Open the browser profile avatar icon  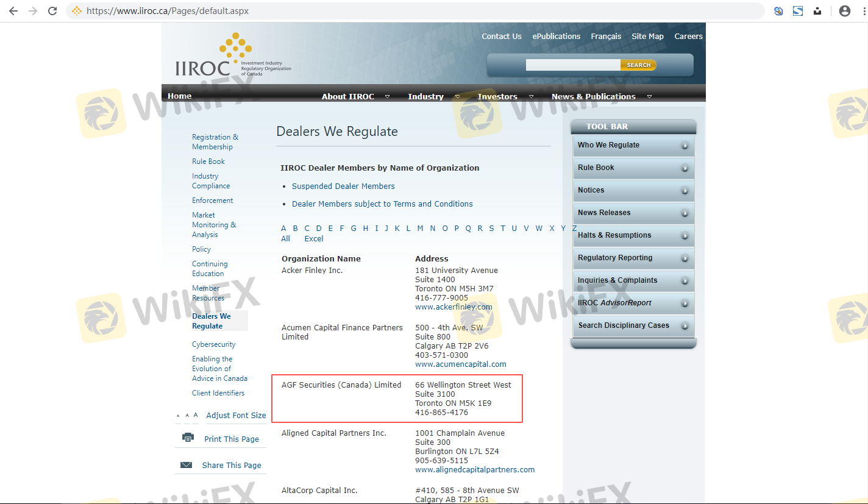[844, 11]
